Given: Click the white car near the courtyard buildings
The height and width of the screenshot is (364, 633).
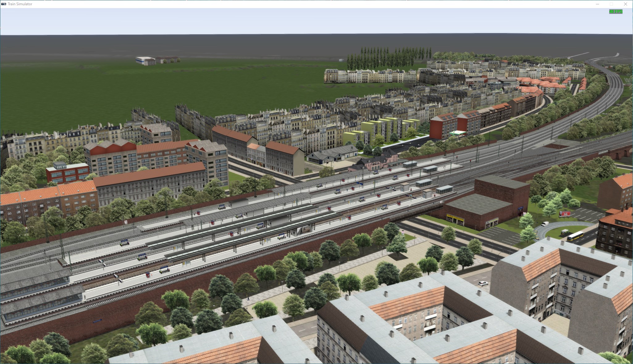Looking at the screenshot, I should (483, 283).
